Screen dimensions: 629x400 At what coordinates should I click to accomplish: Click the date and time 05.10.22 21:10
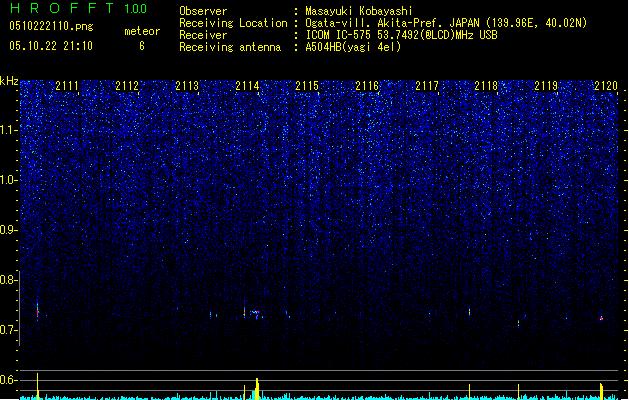(x=51, y=46)
